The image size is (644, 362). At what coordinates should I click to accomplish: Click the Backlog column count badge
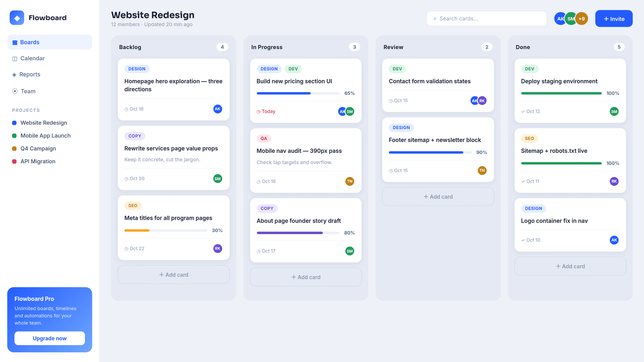click(x=222, y=47)
